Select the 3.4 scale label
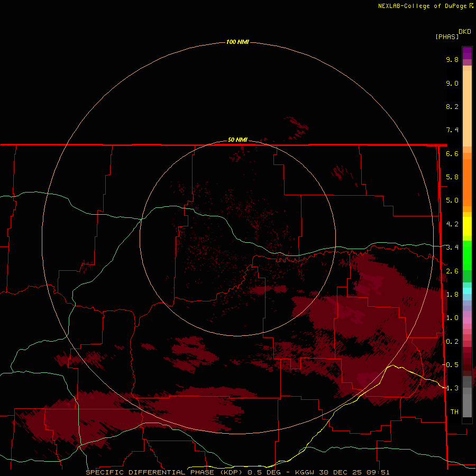The height and width of the screenshot is (476, 476). (452, 248)
